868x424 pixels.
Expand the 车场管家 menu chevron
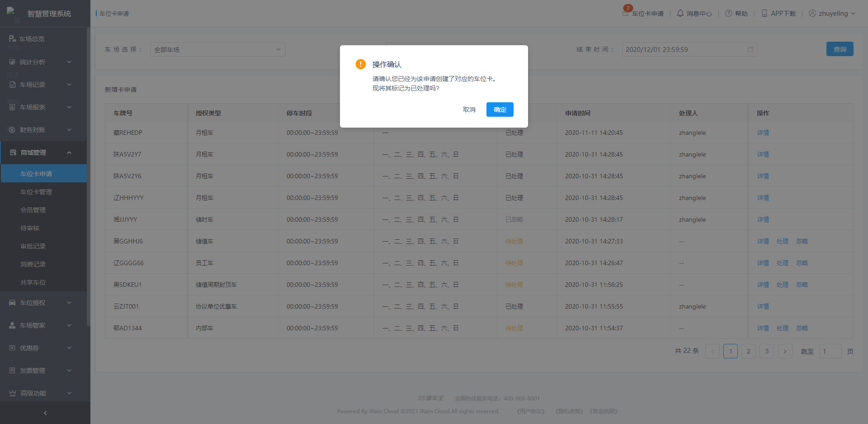tap(69, 325)
